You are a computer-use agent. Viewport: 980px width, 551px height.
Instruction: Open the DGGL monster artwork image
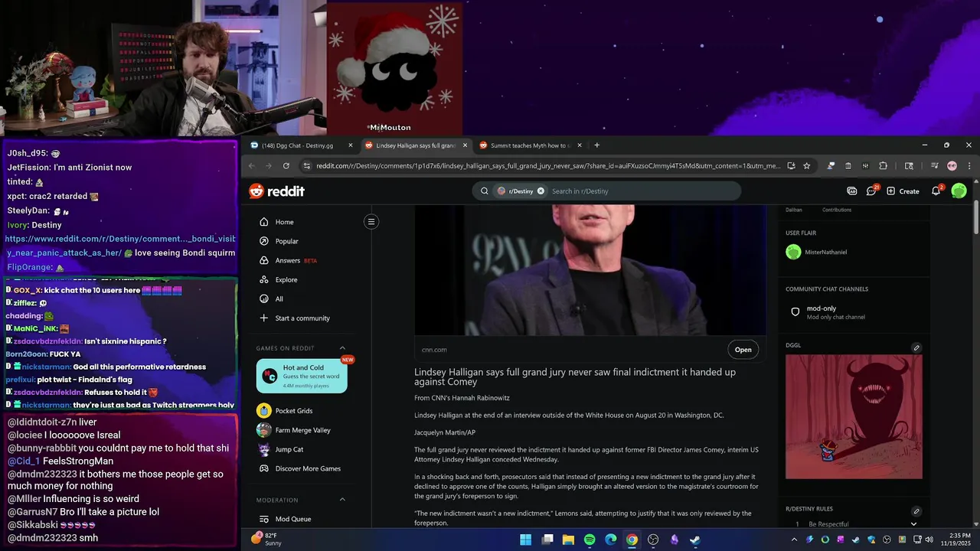click(x=854, y=416)
